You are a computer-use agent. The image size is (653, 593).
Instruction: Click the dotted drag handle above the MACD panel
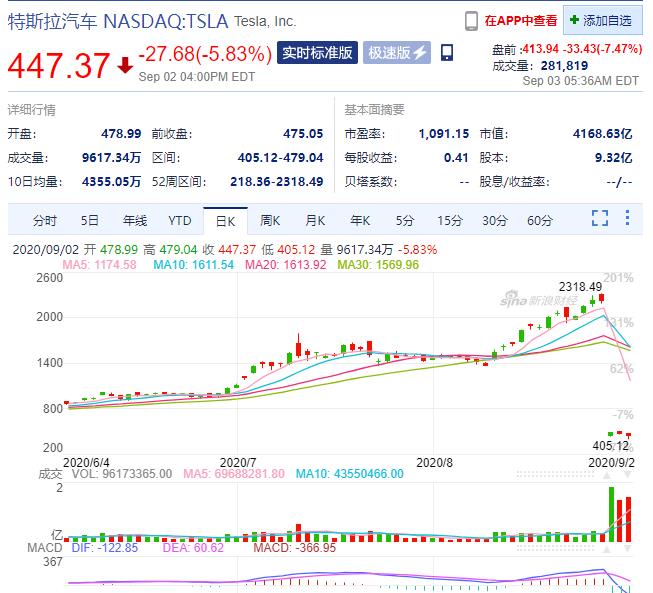pos(556,549)
